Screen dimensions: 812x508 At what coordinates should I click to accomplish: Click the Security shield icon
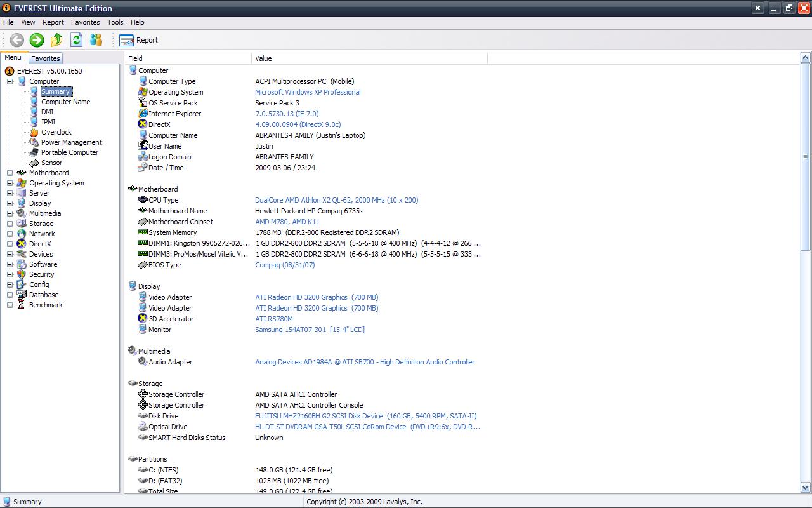coord(22,274)
